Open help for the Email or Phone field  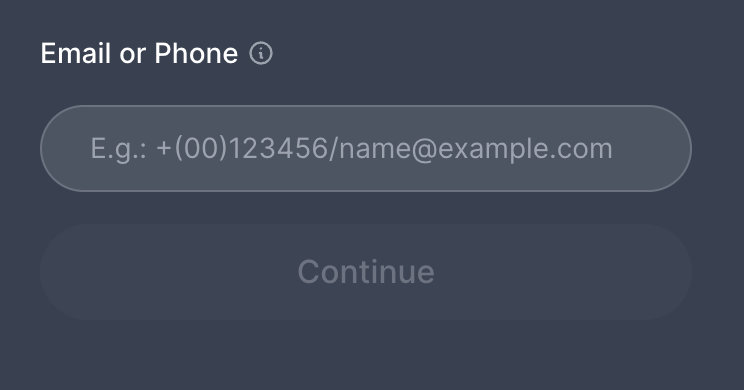261,53
